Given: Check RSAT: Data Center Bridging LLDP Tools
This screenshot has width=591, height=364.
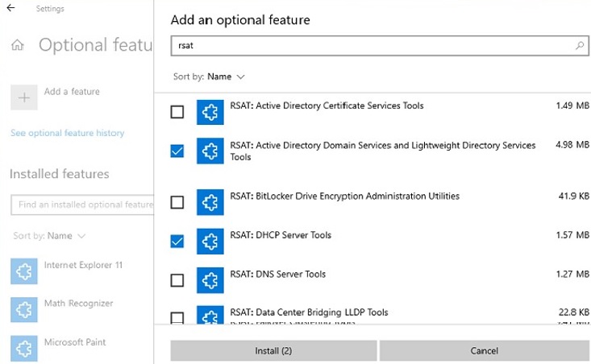Looking at the screenshot, I should click(177, 317).
